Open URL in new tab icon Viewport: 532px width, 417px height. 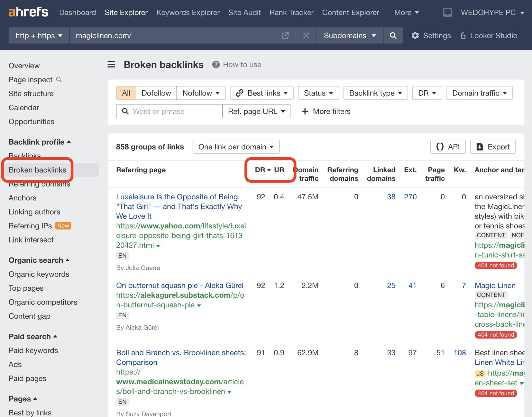tap(285, 35)
